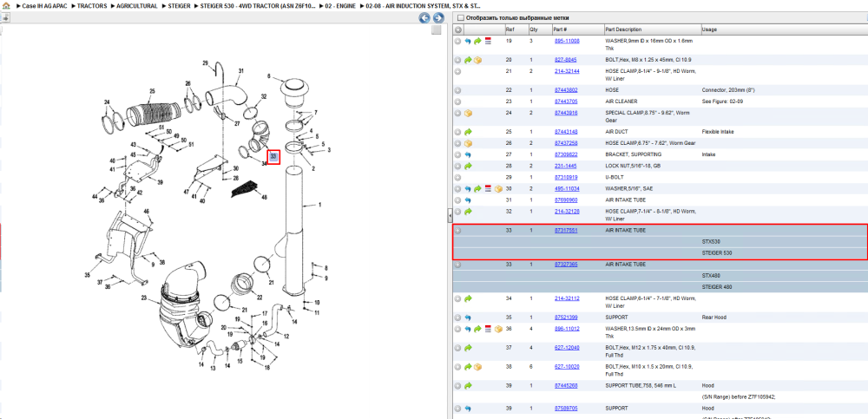Open part number 87443705 link
This screenshot has width=868, height=419.
[x=566, y=101]
